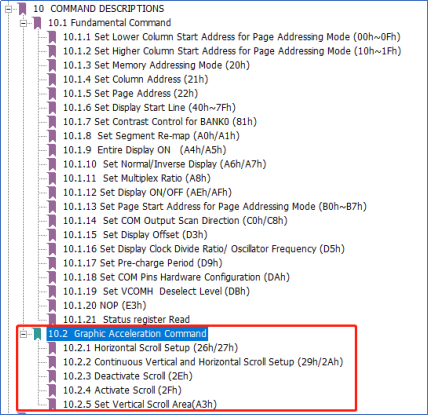Click bookmark icon for 10.2.3 Deactivate Scroll

(x=52, y=376)
